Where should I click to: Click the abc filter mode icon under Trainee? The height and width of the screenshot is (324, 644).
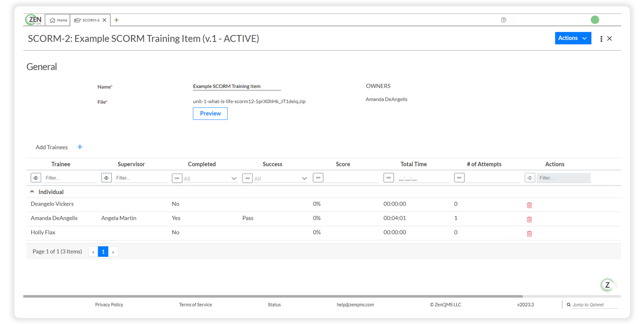pyautogui.click(x=36, y=177)
